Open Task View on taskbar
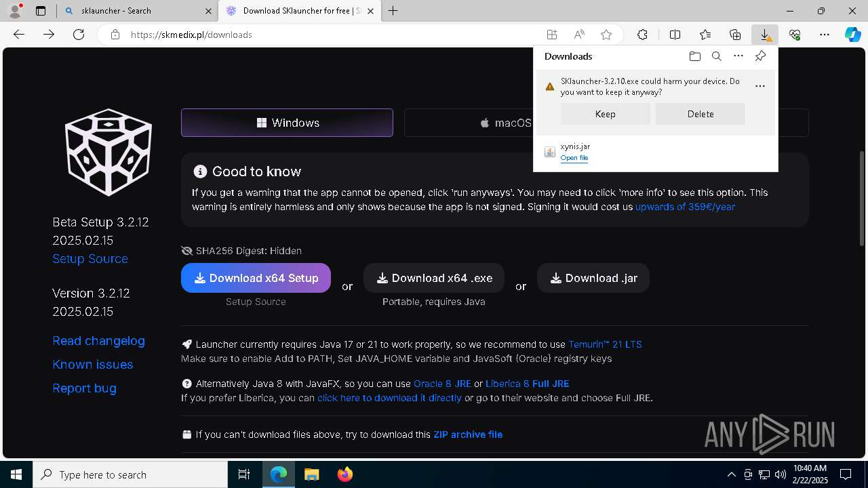Viewport: 868px width, 488px height. [244, 474]
